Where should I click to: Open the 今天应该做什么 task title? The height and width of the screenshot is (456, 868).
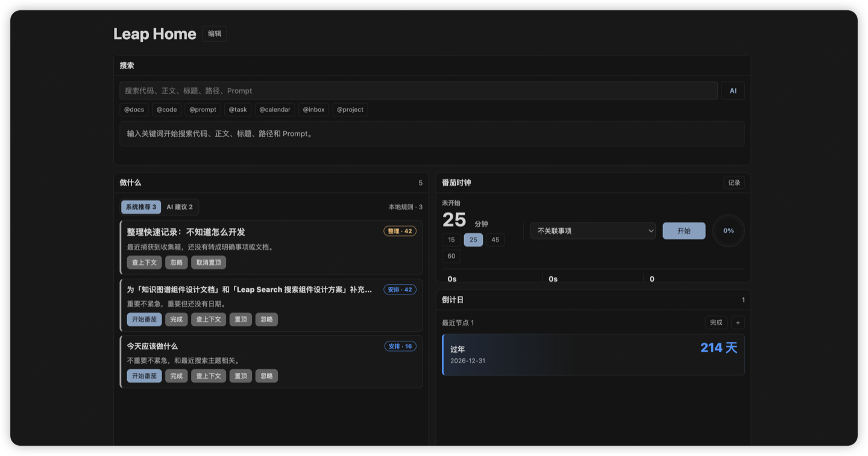point(152,346)
